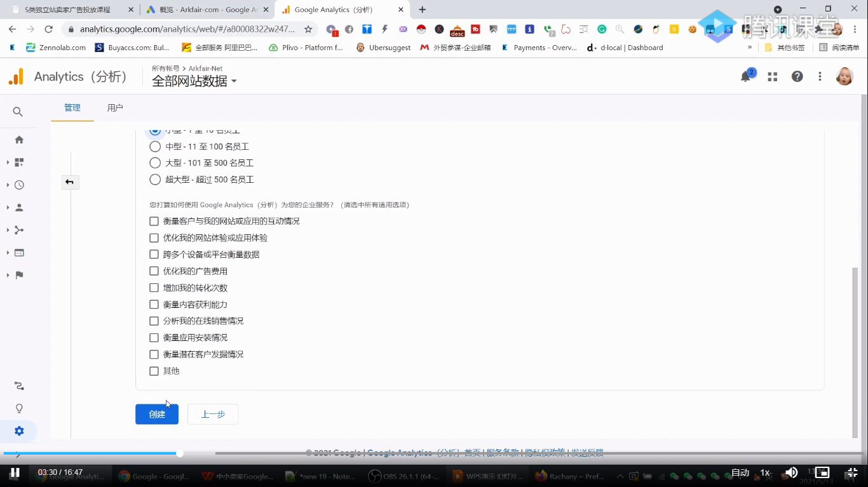Open the Acquisition reports icon in sidebar
The image size is (868, 487).
coord(19,229)
